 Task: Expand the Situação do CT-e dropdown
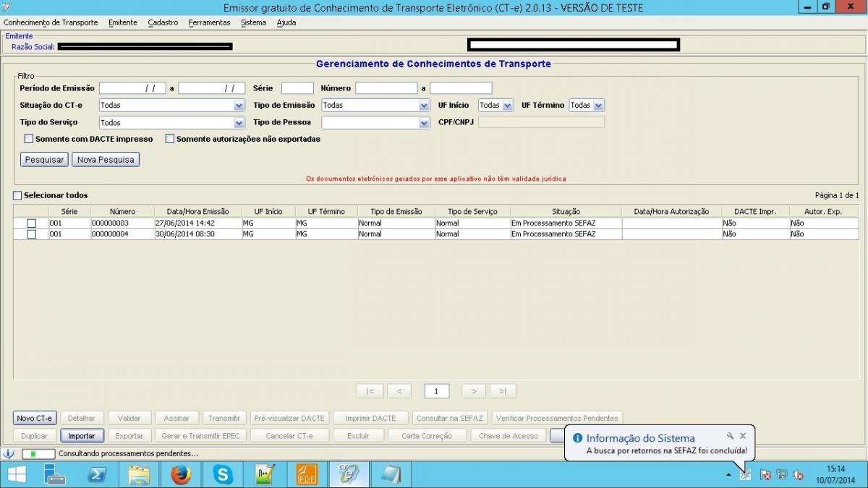tap(172, 106)
